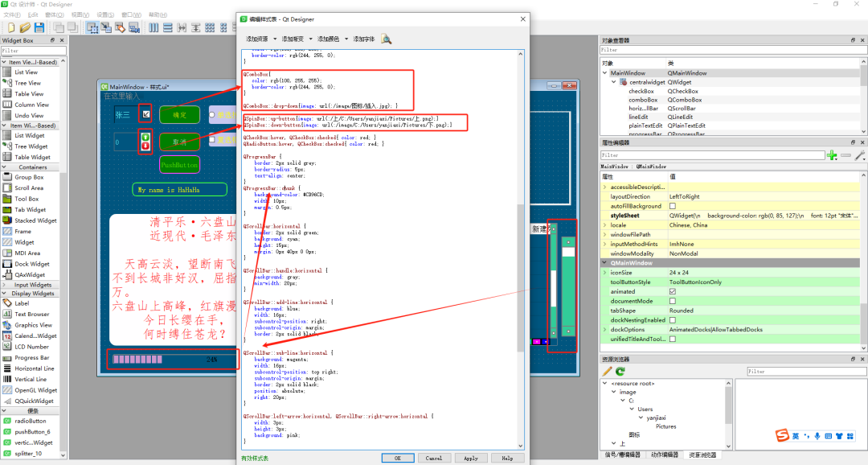Select the Edit Buddies mode icon
The height and width of the screenshot is (465, 868).
[120, 27]
